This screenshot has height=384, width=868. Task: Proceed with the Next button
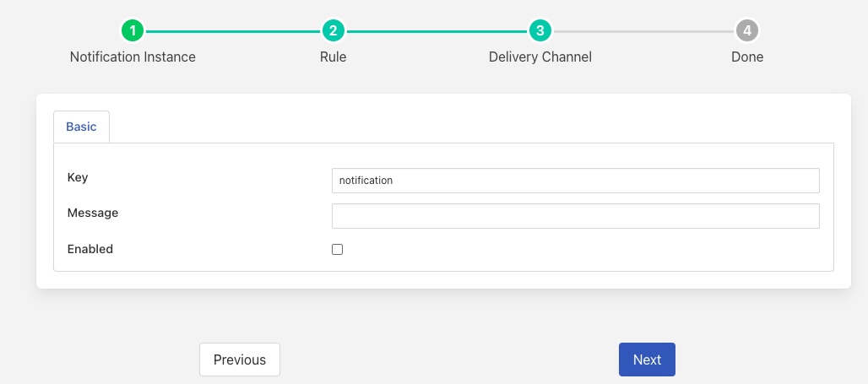tap(647, 360)
